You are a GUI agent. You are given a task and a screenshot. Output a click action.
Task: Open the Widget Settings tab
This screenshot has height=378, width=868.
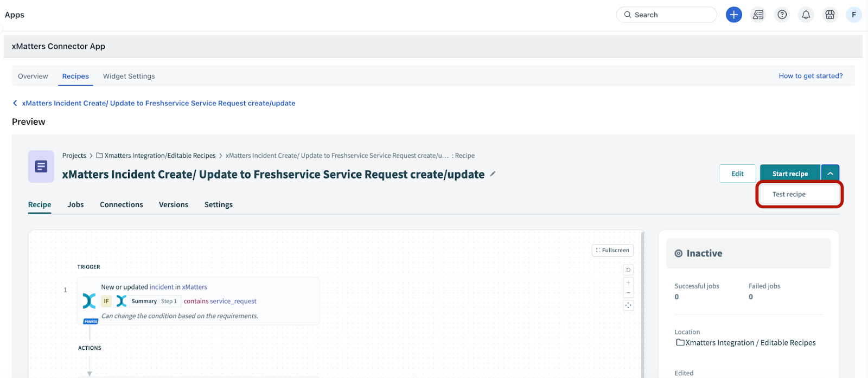coord(129,76)
